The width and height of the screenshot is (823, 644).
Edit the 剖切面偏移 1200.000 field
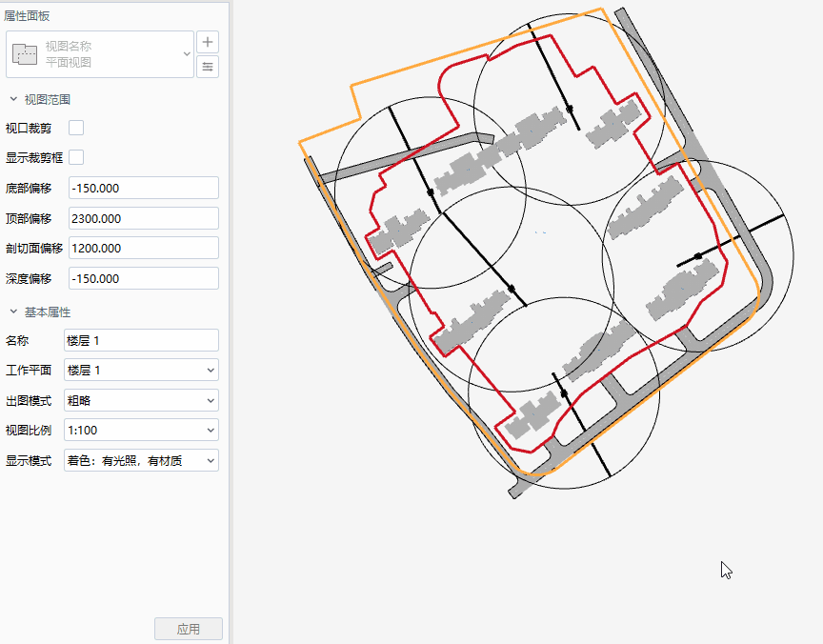143,248
